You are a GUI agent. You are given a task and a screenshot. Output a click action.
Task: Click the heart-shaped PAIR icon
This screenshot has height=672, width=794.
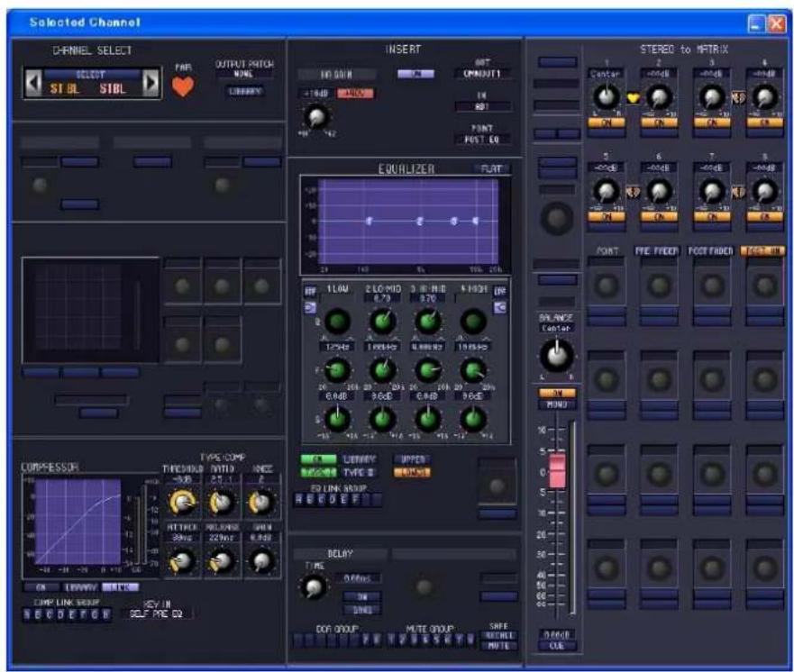pyautogui.click(x=183, y=87)
